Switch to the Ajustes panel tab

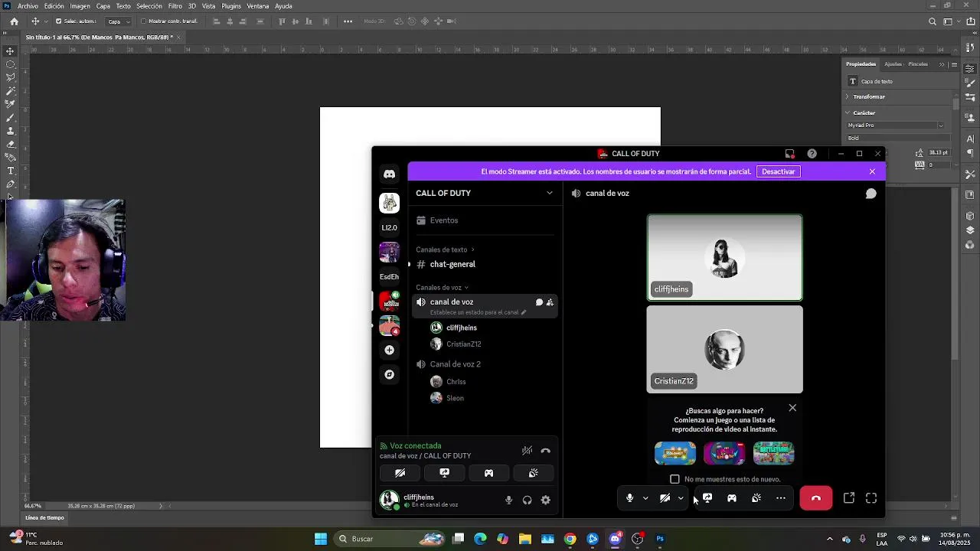click(893, 64)
